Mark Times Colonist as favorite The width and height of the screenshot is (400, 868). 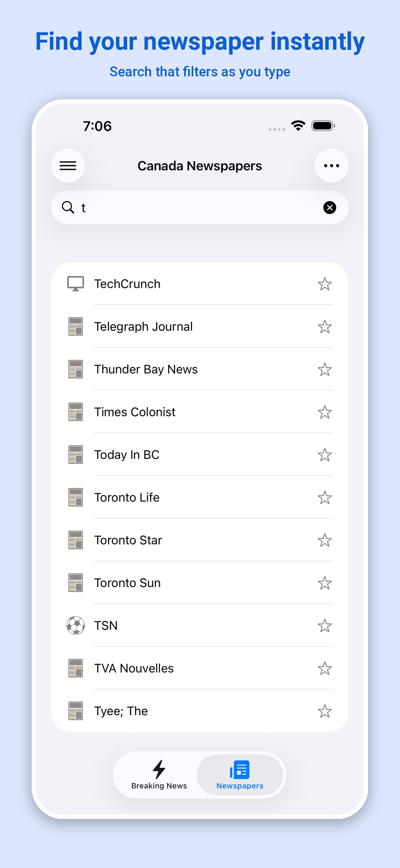coord(325,412)
